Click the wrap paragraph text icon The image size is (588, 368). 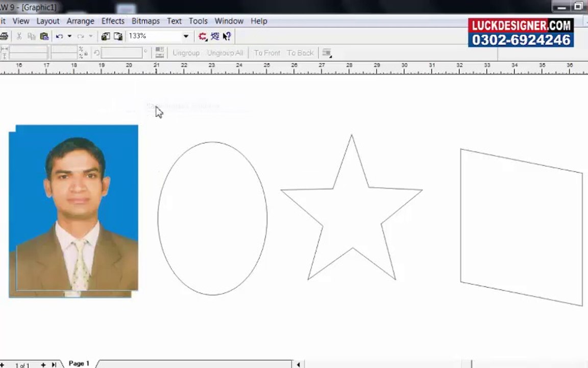327,53
